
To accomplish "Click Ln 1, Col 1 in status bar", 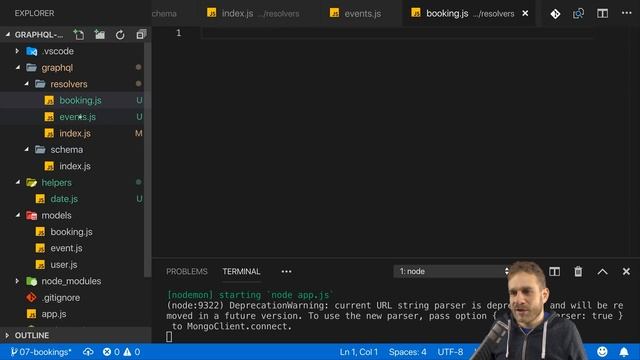I will (x=358, y=352).
